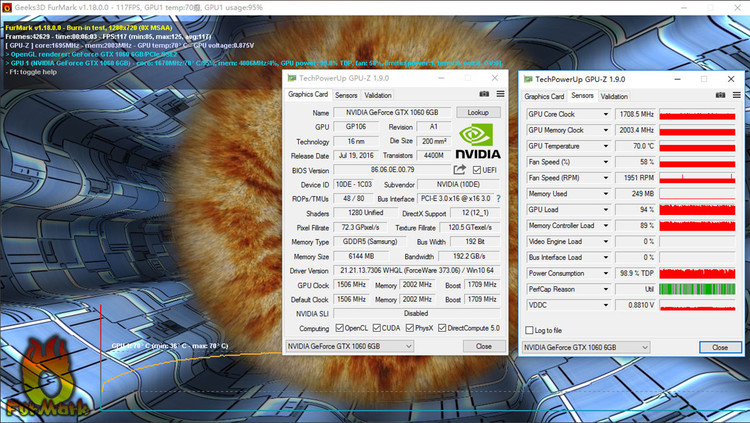The image size is (750, 423).
Task: Toggle the PhysX checkbox
Action: coord(410,328)
